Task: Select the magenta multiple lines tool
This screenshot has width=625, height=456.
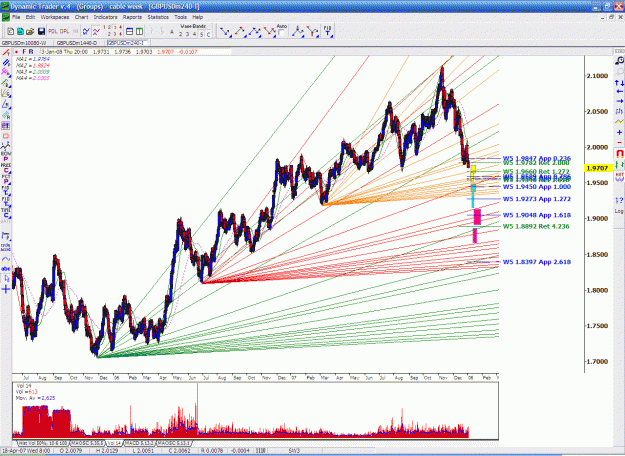Action: tap(6, 72)
